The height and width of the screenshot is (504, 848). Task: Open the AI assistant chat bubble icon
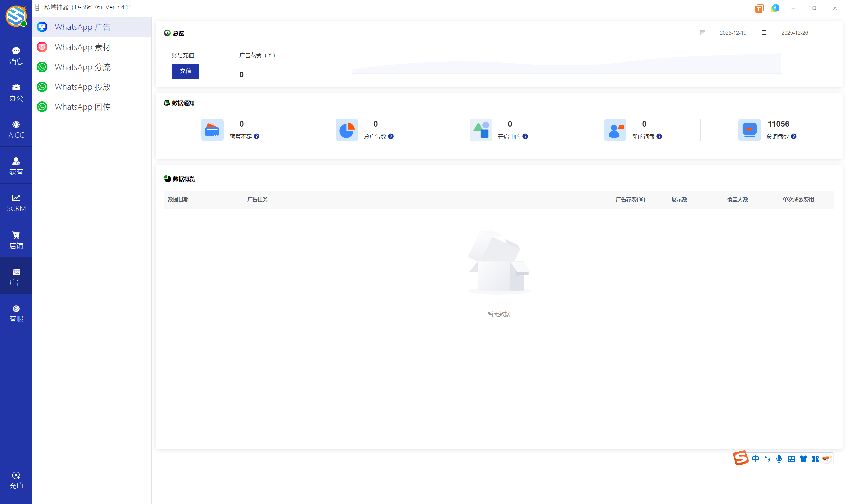(775, 8)
